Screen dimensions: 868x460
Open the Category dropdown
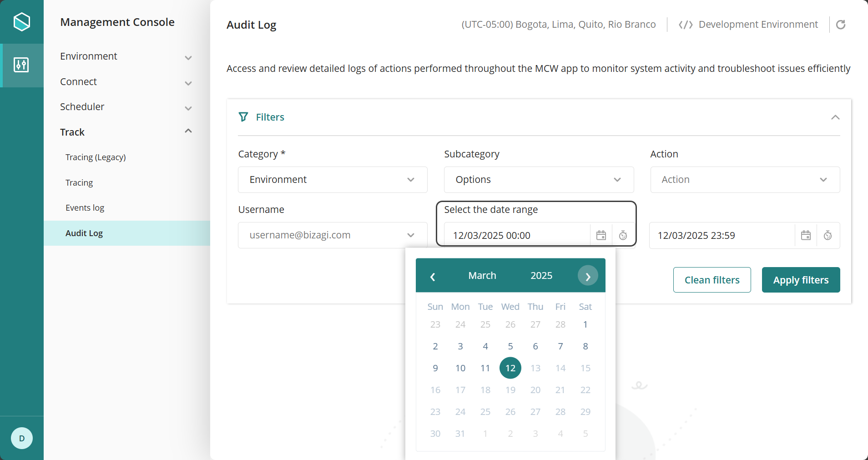(x=333, y=180)
